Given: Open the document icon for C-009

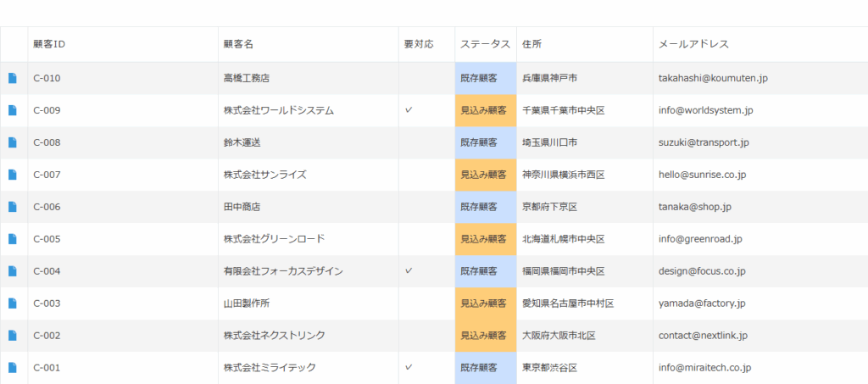Looking at the screenshot, I should pyautogui.click(x=13, y=110).
